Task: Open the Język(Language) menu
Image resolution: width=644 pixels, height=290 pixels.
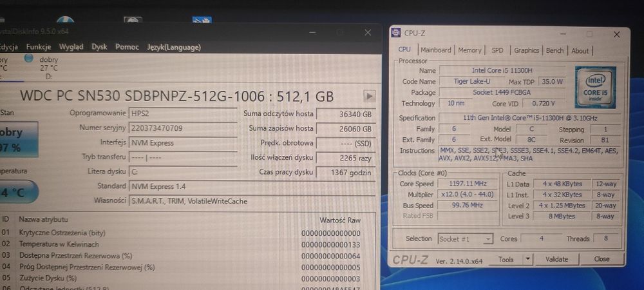Action: pyautogui.click(x=174, y=48)
